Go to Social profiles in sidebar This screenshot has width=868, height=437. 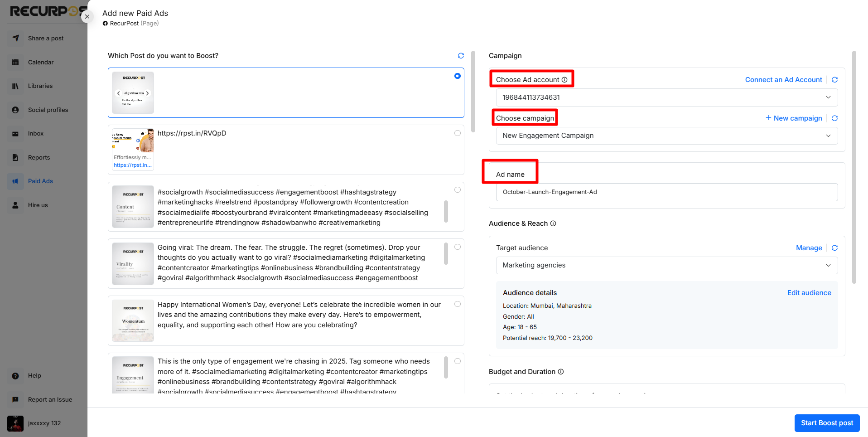(x=48, y=110)
